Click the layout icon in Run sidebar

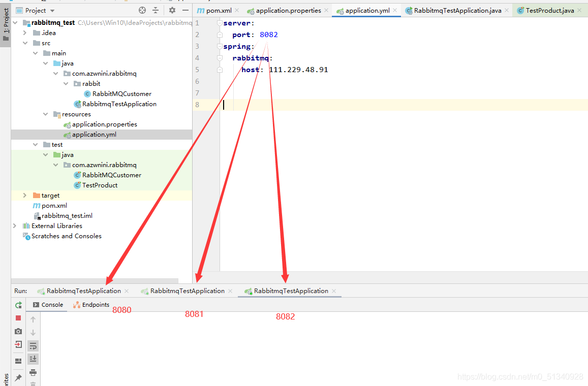coord(18,361)
